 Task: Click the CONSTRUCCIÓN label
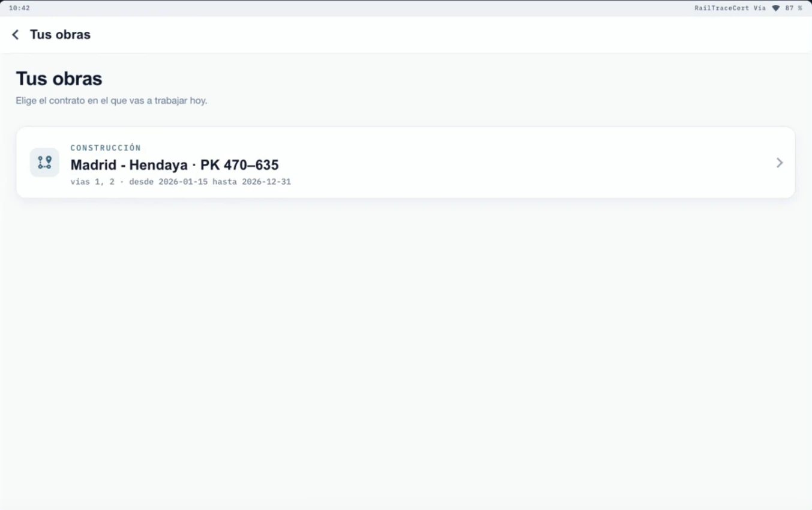pos(106,148)
